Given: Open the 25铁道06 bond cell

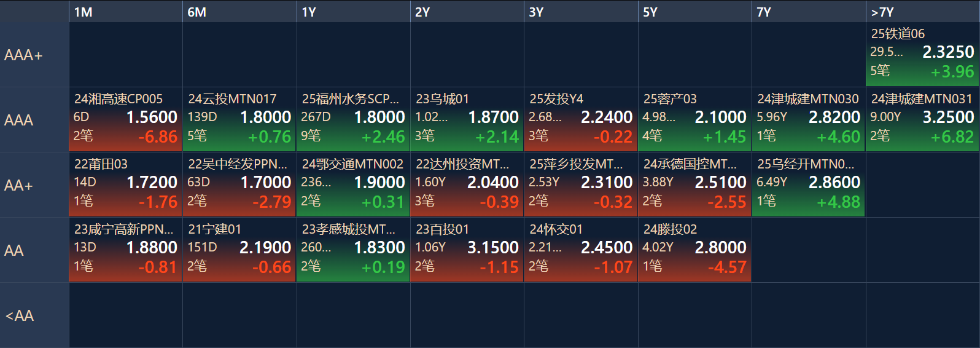Looking at the screenshot, I should [922, 54].
